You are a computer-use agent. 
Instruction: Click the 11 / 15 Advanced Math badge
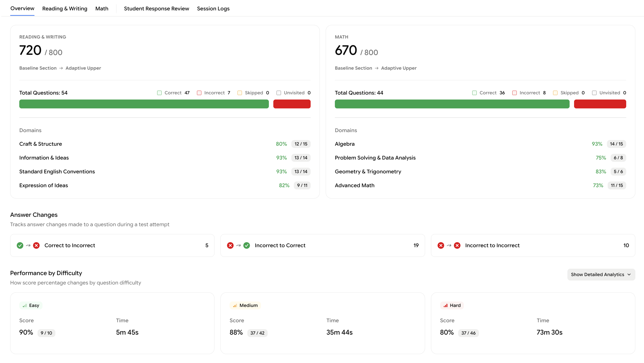(x=617, y=185)
